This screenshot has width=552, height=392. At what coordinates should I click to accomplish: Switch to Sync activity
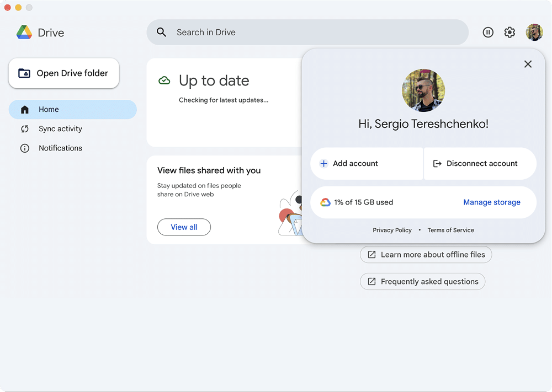(x=60, y=129)
